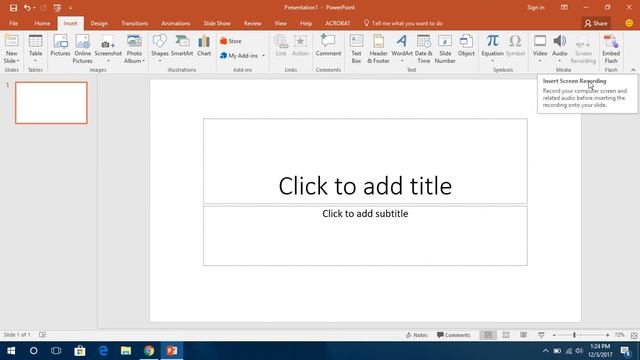
Task: Fit slide to current window
Action: 634,335
